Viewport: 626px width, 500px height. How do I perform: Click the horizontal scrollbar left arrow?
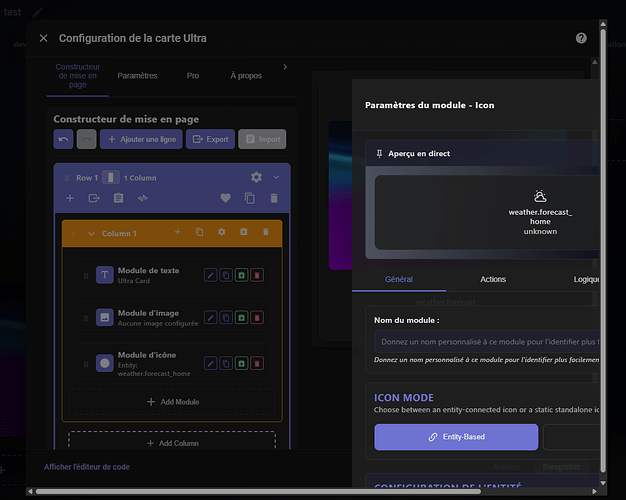30,491
